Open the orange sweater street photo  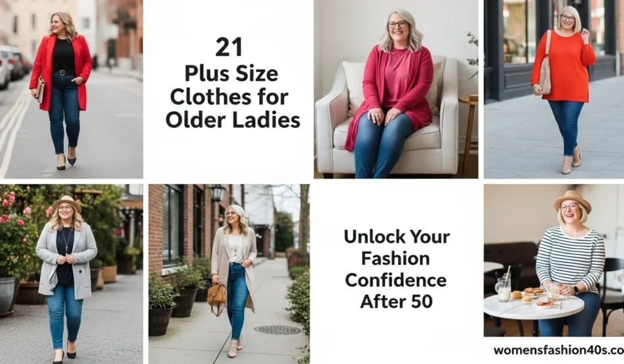(x=554, y=89)
